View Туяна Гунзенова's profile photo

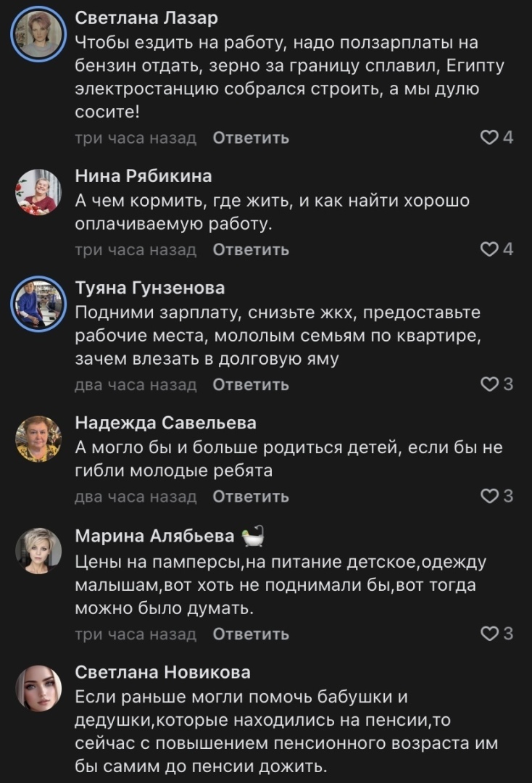point(39,304)
